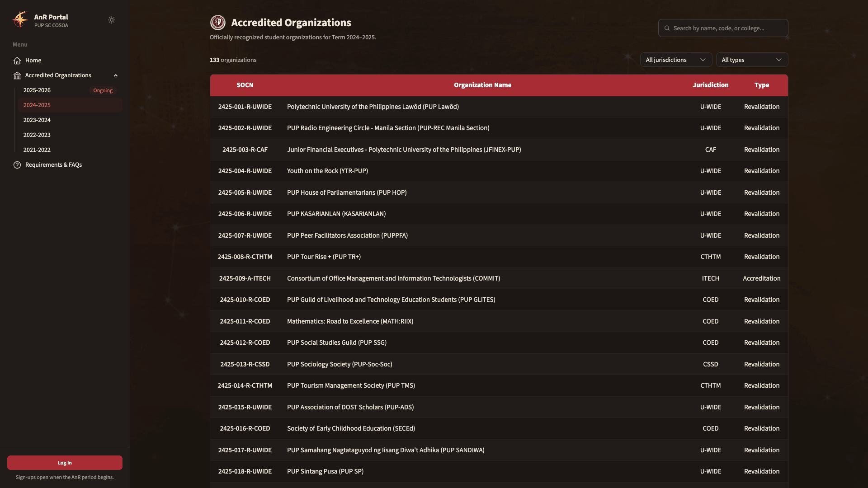
Task: Click SOCN 2425-001-R-UWIDE
Action: pyautogui.click(x=245, y=107)
